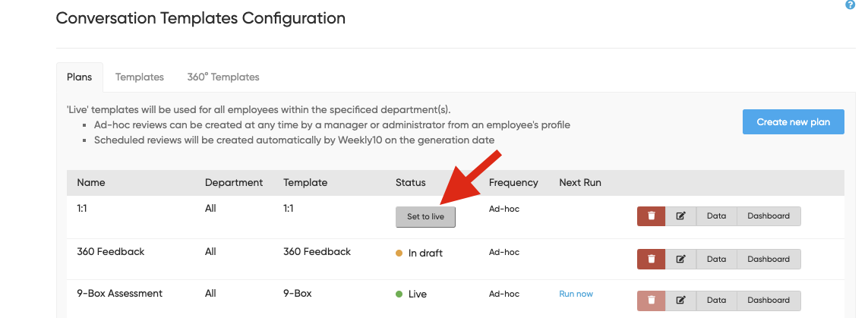Viewport: 868px width, 318px height.
Task: Click trash icon for 9-Box Assessment
Action: 651,301
